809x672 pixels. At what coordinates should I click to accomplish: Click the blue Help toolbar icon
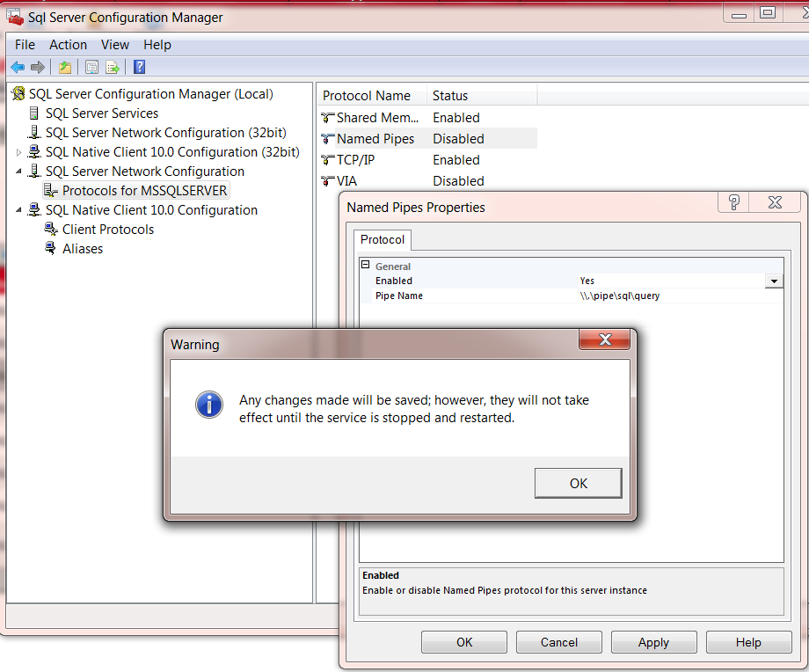(x=139, y=67)
